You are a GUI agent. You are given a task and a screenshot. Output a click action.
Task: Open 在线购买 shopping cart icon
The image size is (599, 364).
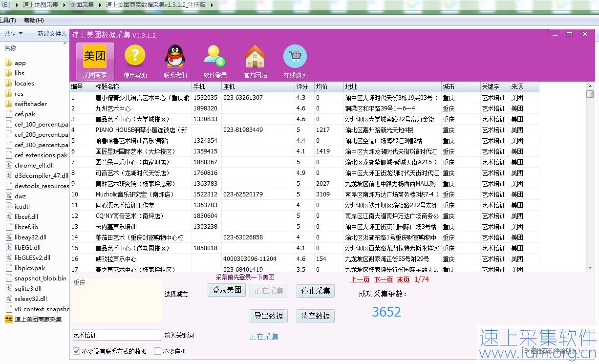point(295,61)
